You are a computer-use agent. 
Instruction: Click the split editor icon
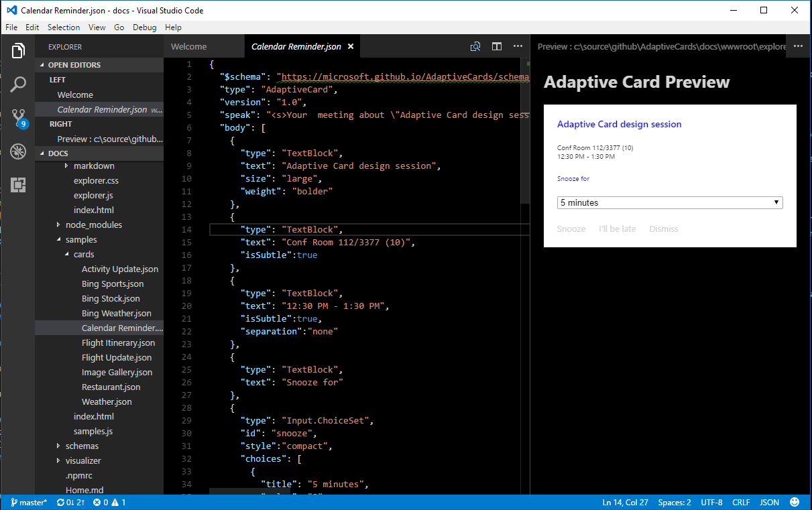[497, 47]
